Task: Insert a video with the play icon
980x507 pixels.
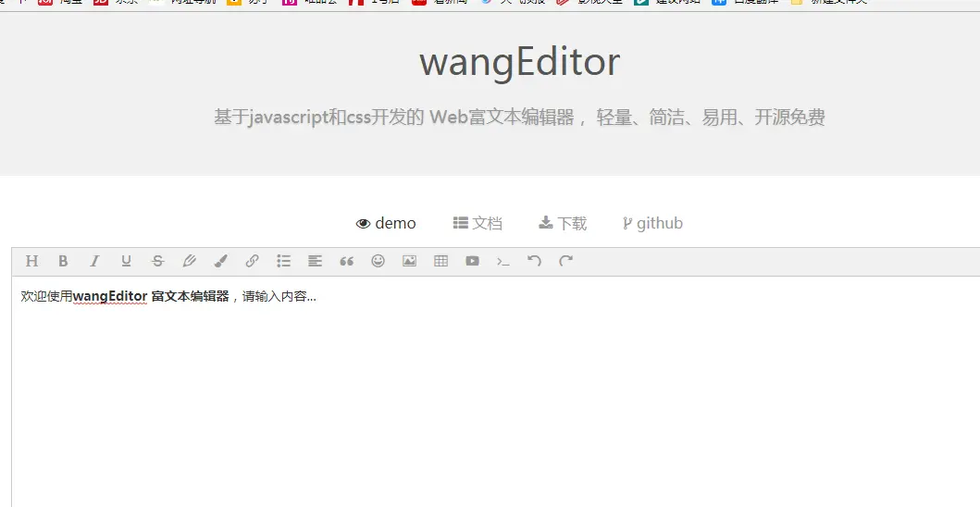Action: (473, 261)
